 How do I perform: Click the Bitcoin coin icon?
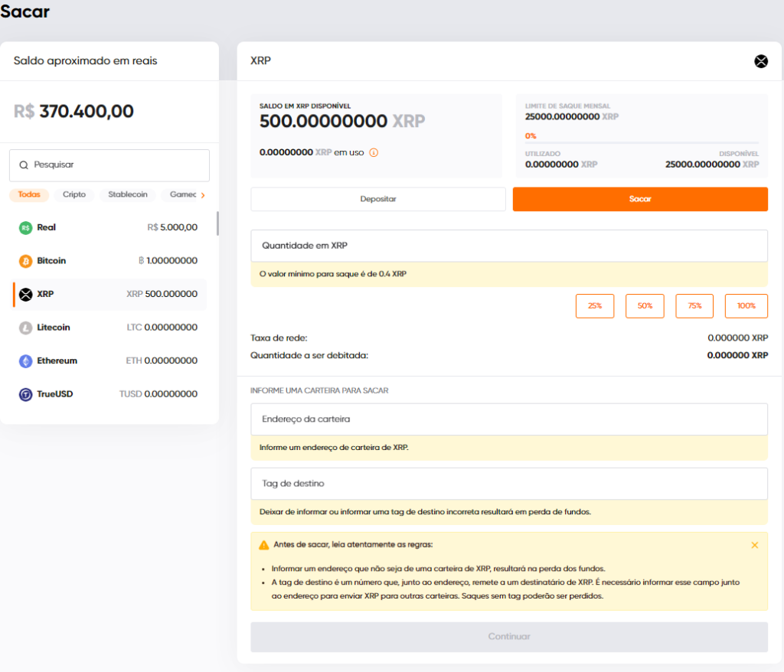(25, 261)
